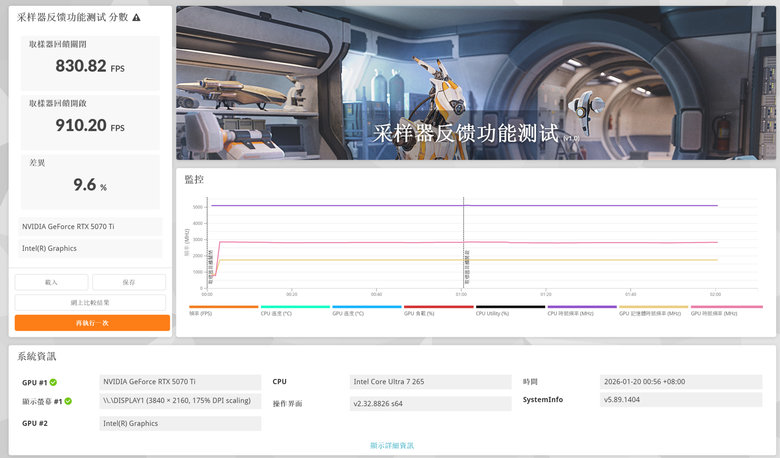The height and width of the screenshot is (458, 780).
Task: Click the SystemInfo value v5.89.1404
Action: (681, 399)
